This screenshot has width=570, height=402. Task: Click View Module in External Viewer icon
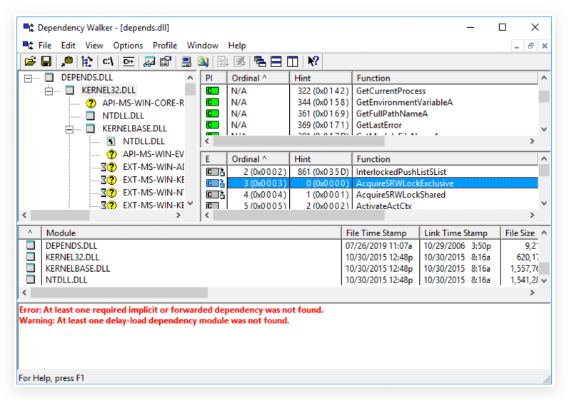tap(149, 61)
